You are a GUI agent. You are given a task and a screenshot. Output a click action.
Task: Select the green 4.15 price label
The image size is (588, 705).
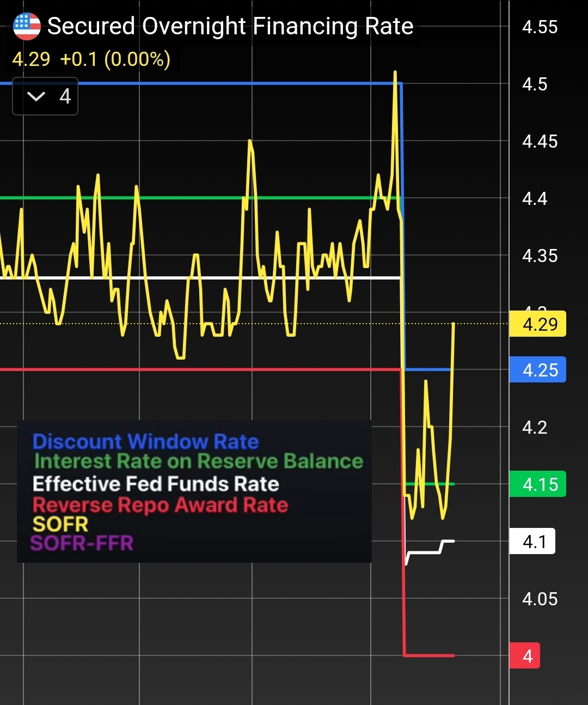(x=538, y=484)
